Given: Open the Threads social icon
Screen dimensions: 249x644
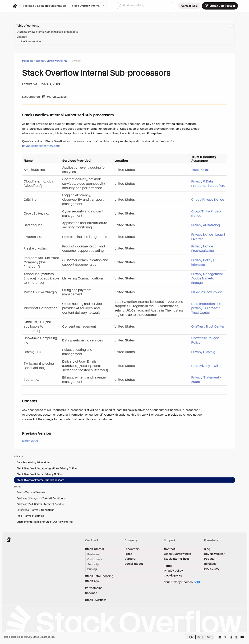Looking at the screenshot, I should coord(231,637).
